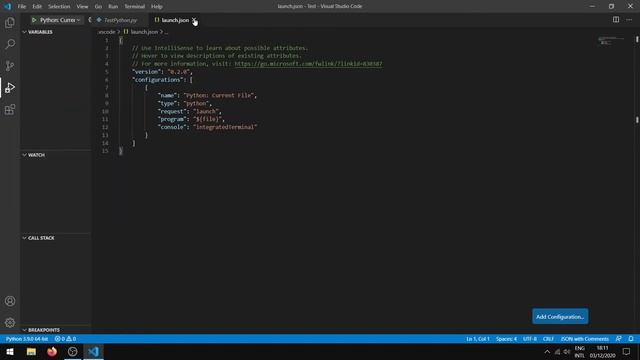Open the network icon in system tray
The image size is (640, 360).
pyautogui.click(x=557, y=352)
